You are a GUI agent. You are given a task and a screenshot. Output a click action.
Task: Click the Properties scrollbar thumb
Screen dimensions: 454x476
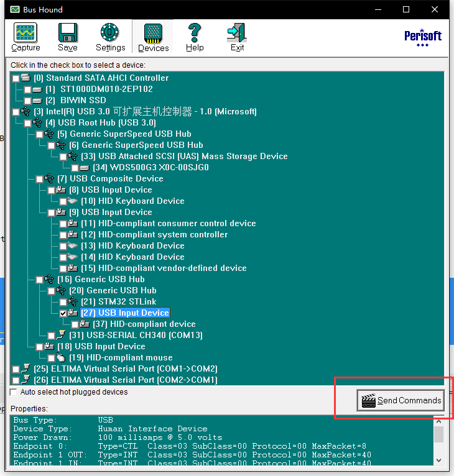[x=438, y=434]
